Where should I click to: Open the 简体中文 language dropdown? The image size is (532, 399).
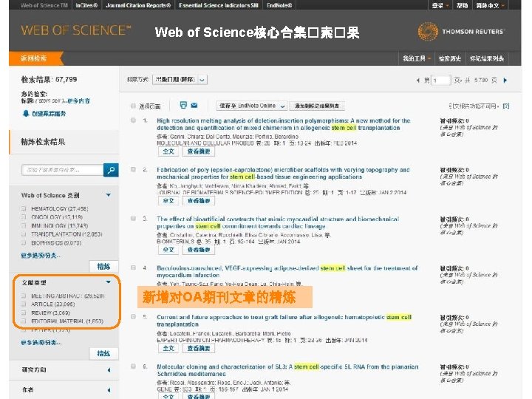coord(491,5)
